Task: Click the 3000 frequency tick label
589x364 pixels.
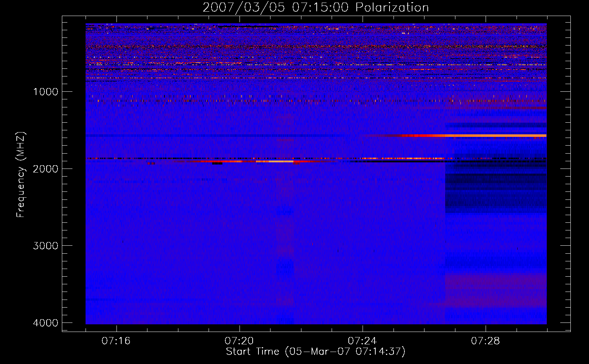Action: 46,246
